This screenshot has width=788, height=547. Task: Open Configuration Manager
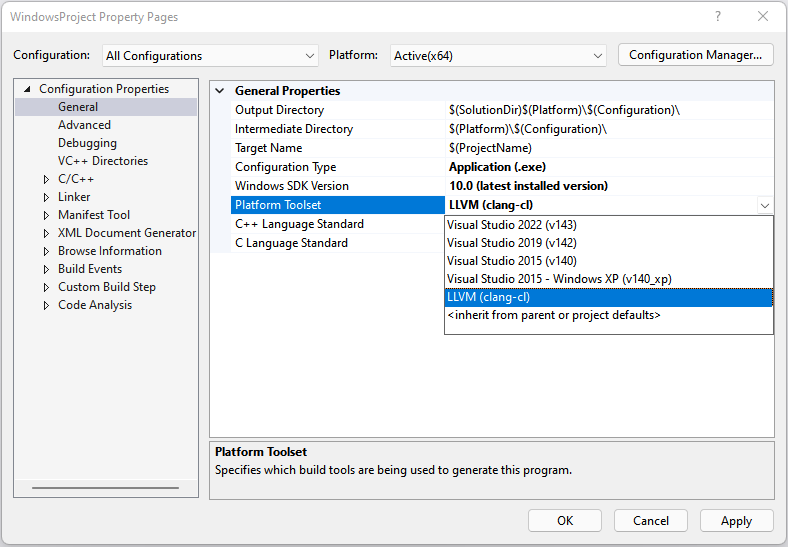(x=696, y=55)
